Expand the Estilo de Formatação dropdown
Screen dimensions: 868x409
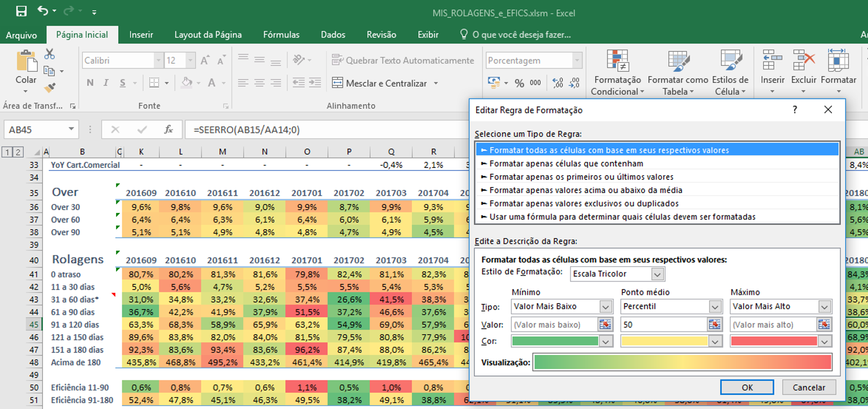(657, 274)
